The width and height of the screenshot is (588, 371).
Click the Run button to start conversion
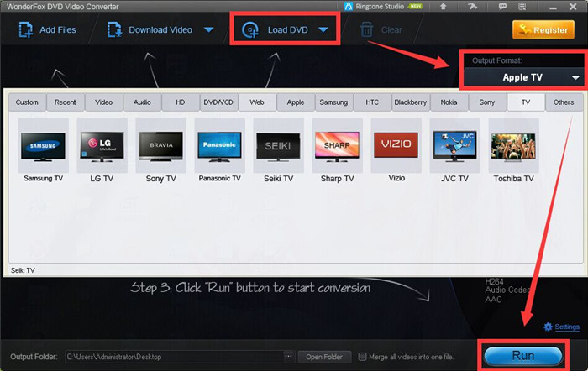point(523,355)
